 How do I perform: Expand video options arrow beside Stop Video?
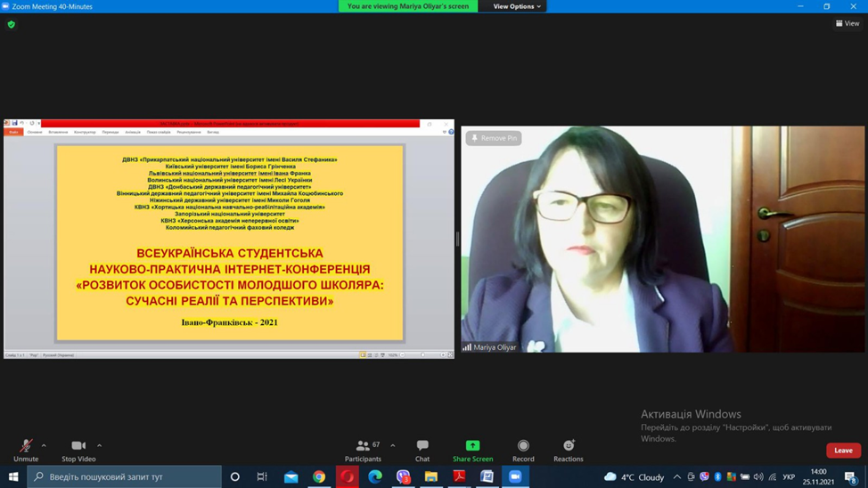(99, 445)
